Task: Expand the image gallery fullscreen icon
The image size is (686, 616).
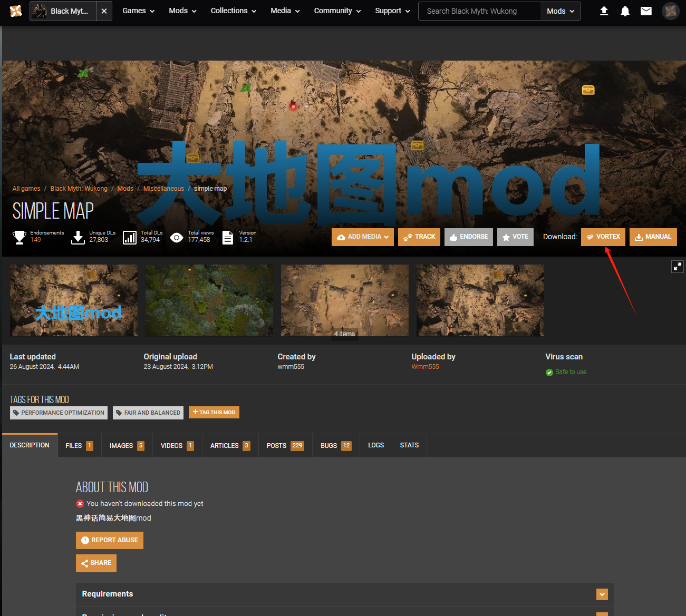Action: tap(678, 267)
